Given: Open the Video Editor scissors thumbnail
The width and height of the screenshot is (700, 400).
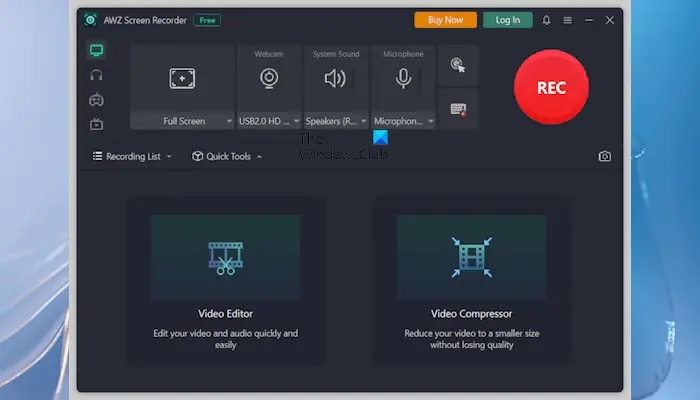Looking at the screenshot, I should tap(225, 258).
